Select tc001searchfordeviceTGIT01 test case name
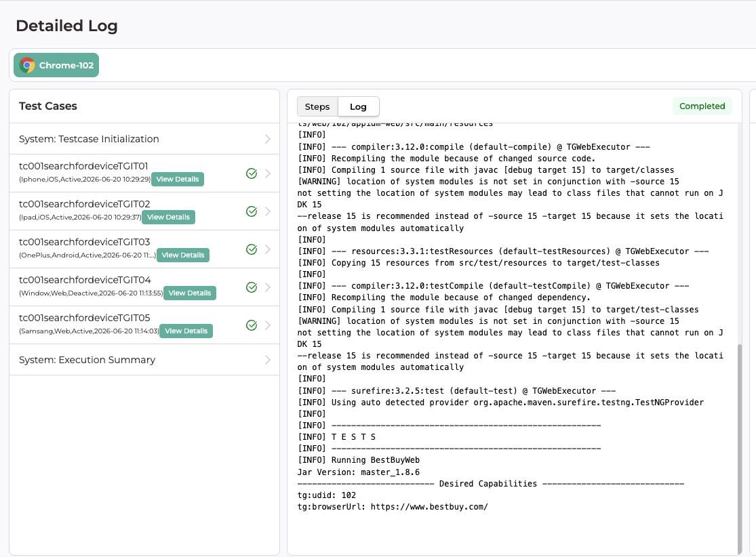Image resolution: width=756 pixels, height=557 pixels. pyautogui.click(x=83, y=166)
